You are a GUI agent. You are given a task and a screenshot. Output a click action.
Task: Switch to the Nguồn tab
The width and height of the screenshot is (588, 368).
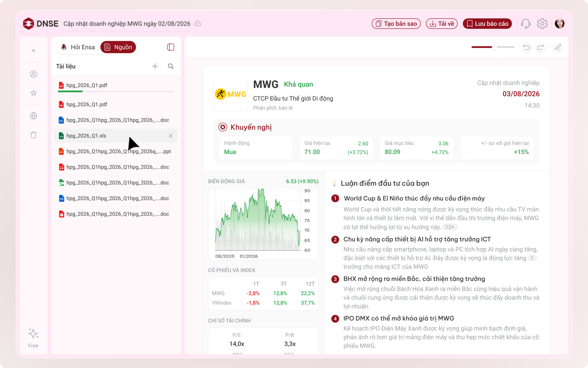pyautogui.click(x=118, y=47)
